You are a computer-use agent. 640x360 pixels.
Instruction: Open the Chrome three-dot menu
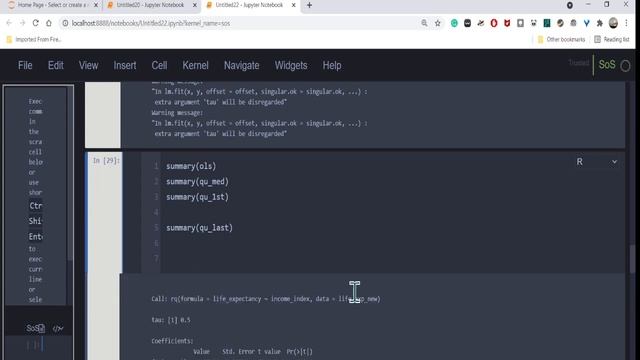(626, 23)
